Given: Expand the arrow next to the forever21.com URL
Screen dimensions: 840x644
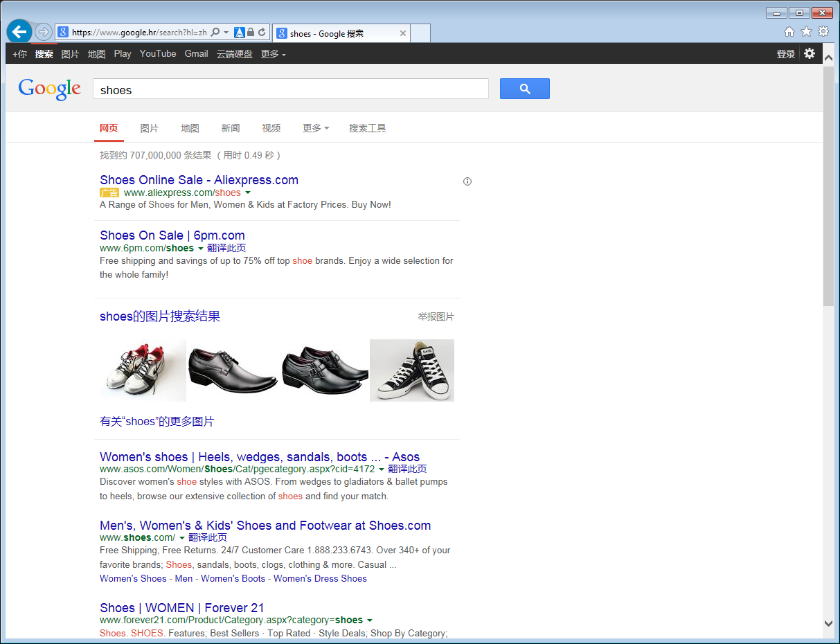Looking at the screenshot, I should click(370, 620).
